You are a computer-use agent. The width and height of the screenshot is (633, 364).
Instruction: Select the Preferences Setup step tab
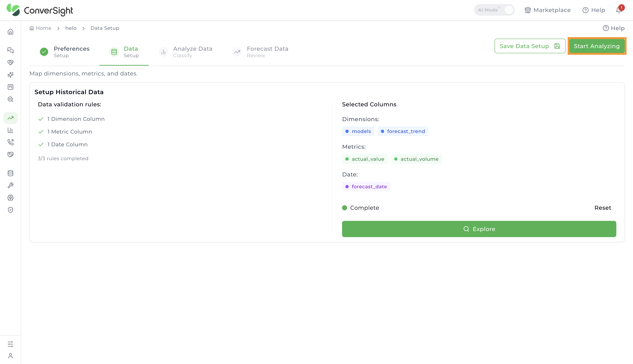point(64,52)
